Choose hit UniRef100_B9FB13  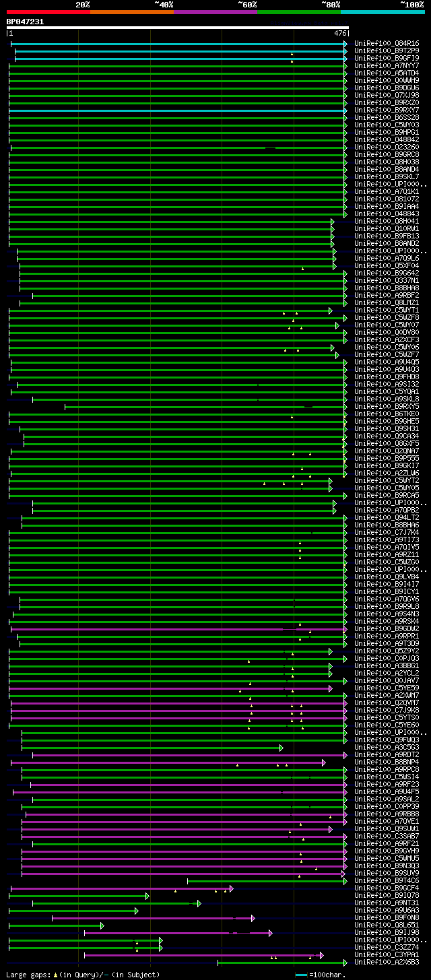(387, 236)
